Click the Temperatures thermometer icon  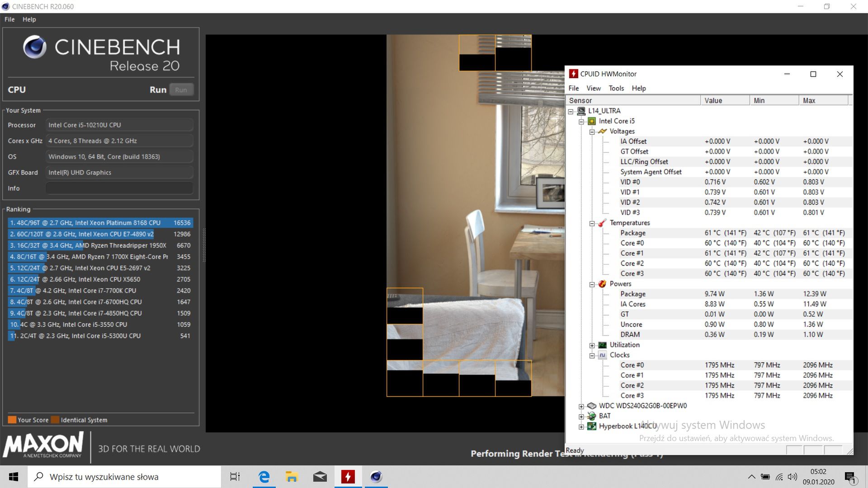pyautogui.click(x=602, y=223)
